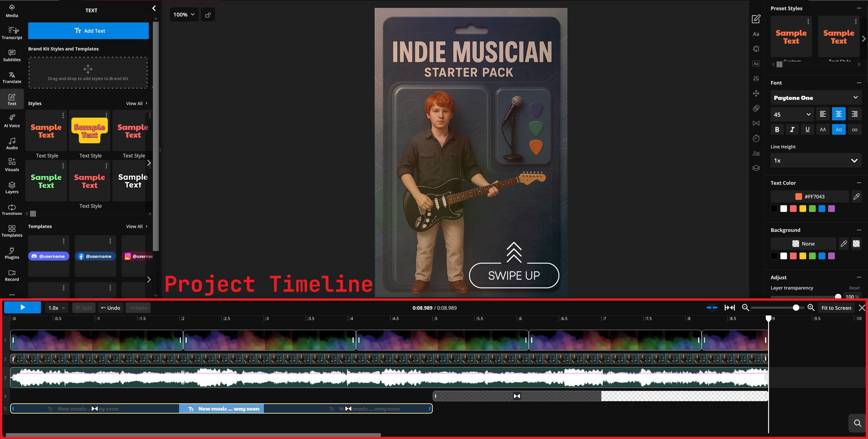Set text to all uppercase (AA)
The width and height of the screenshot is (868, 439).
pos(823,129)
